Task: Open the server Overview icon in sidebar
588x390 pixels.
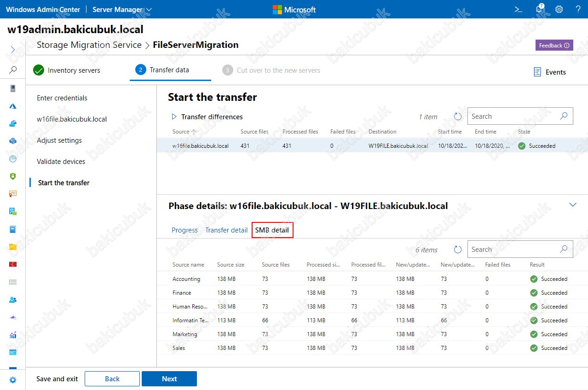Action: [13, 88]
